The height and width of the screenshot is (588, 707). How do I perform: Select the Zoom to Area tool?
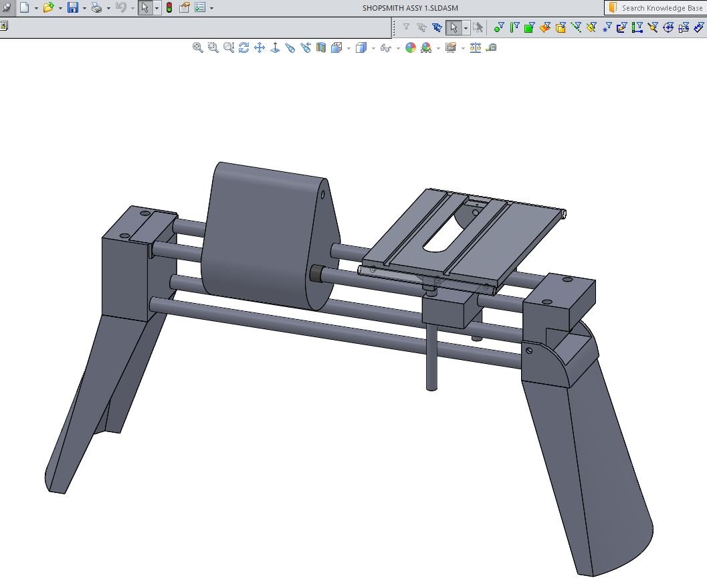pyautogui.click(x=213, y=47)
